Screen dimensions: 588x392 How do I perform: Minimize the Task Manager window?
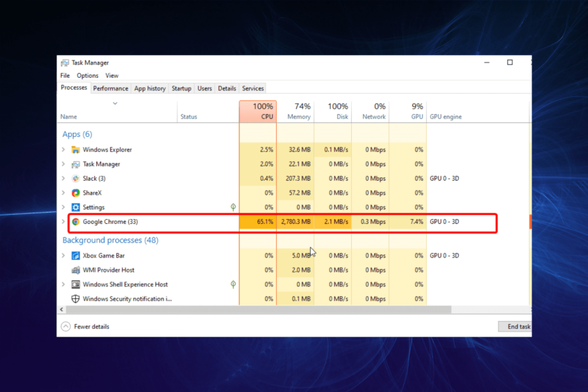pyautogui.click(x=486, y=62)
